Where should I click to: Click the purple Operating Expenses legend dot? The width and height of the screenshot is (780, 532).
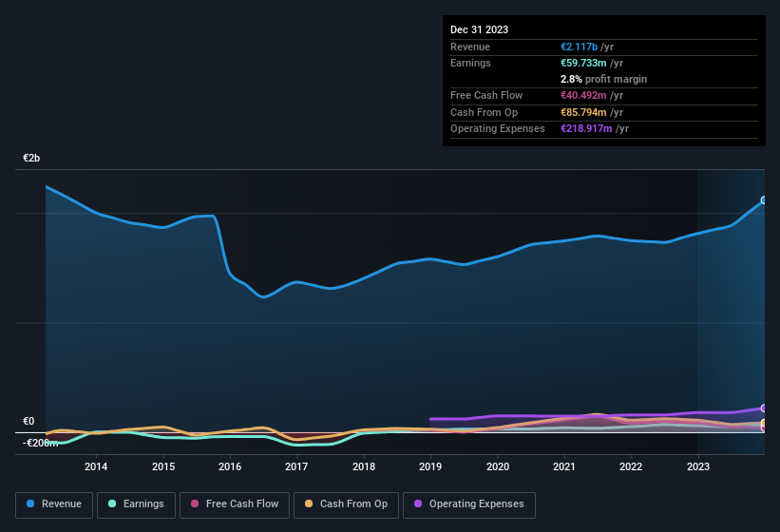[418, 503]
